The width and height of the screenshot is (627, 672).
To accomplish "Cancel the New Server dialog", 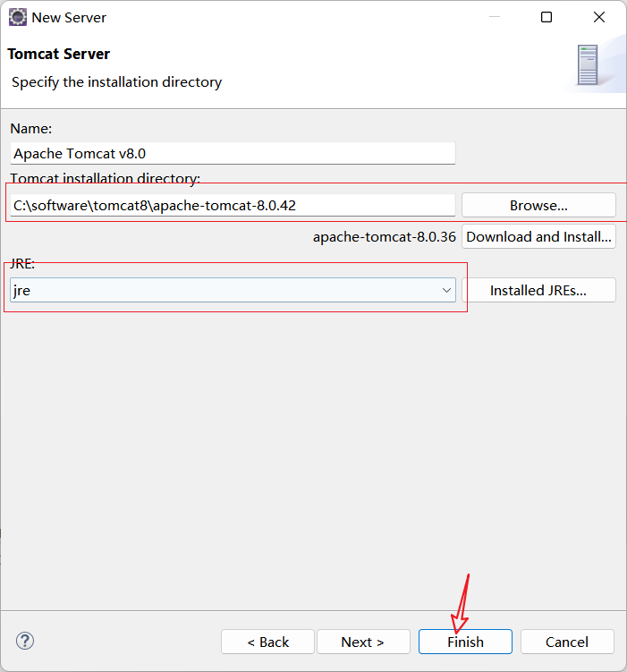I will click(567, 642).
